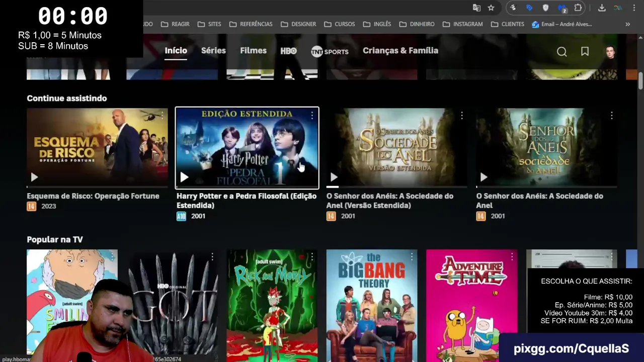644x362 pixels.
Task: Click the Popular na TV heading
Action: (x=55, y=239)
